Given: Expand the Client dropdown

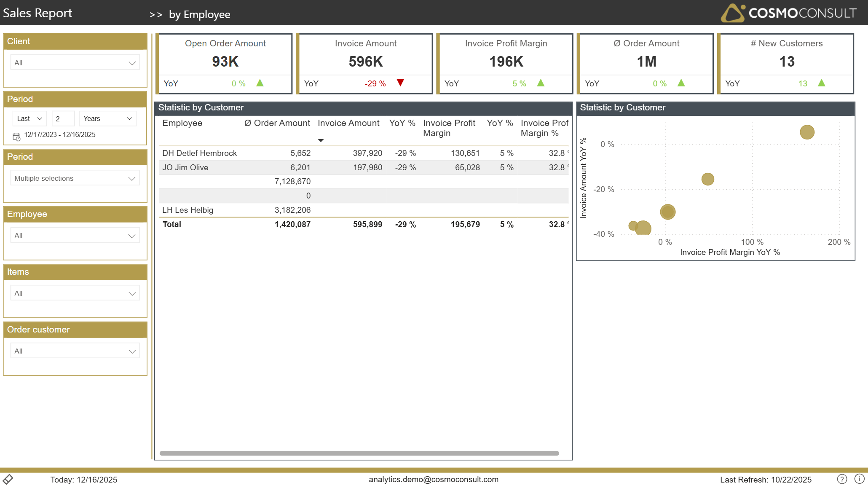Looking at the screenshot, I should tap(75, 63).
